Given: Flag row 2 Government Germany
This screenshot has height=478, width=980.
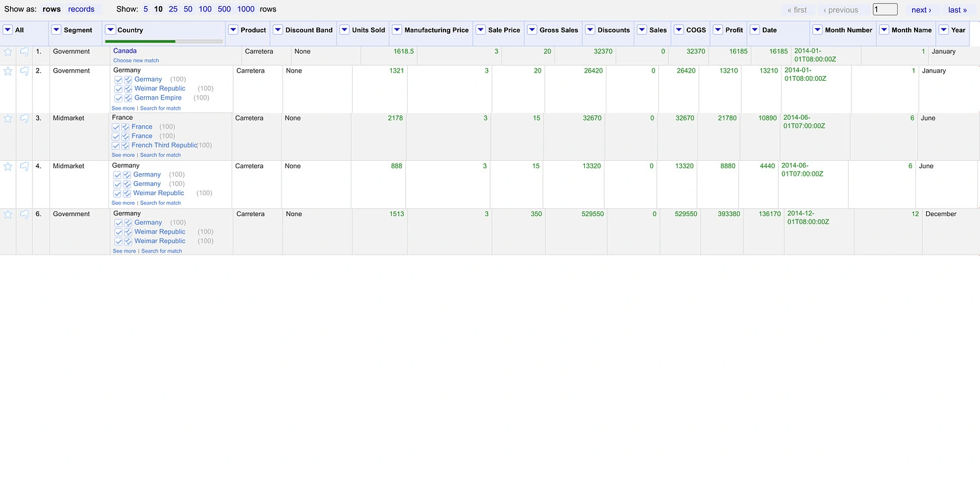Looking at the screenshot, I should [24, 71].
